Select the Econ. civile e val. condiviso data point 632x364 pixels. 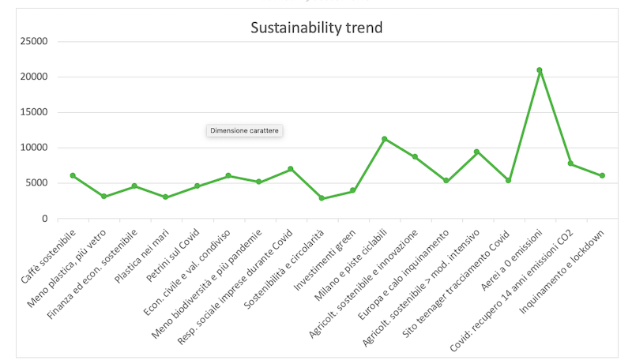coord(228,175)
